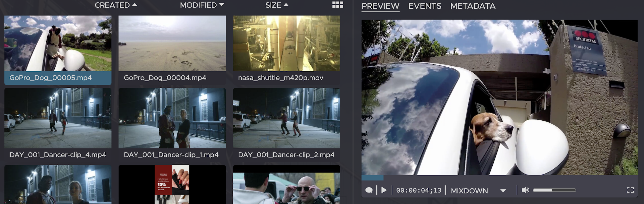Open the EVENTS tab
644x204 pixels.
[425, 6]
